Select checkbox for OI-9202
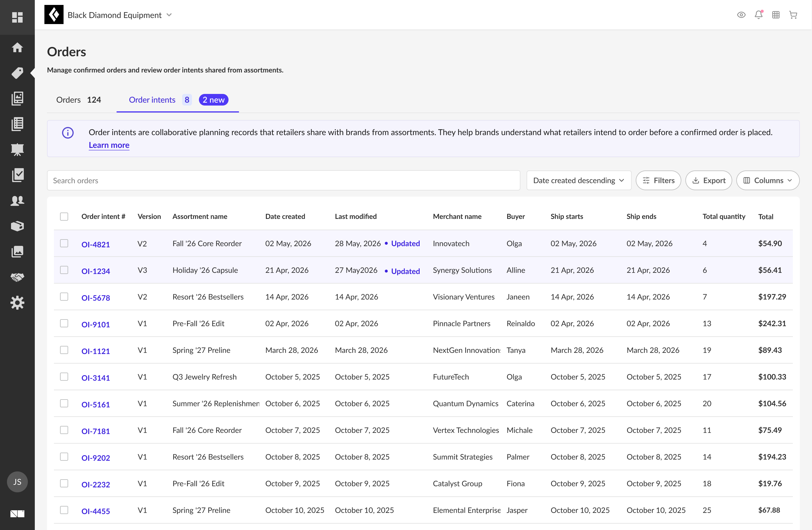 click(x=64, y=457)
